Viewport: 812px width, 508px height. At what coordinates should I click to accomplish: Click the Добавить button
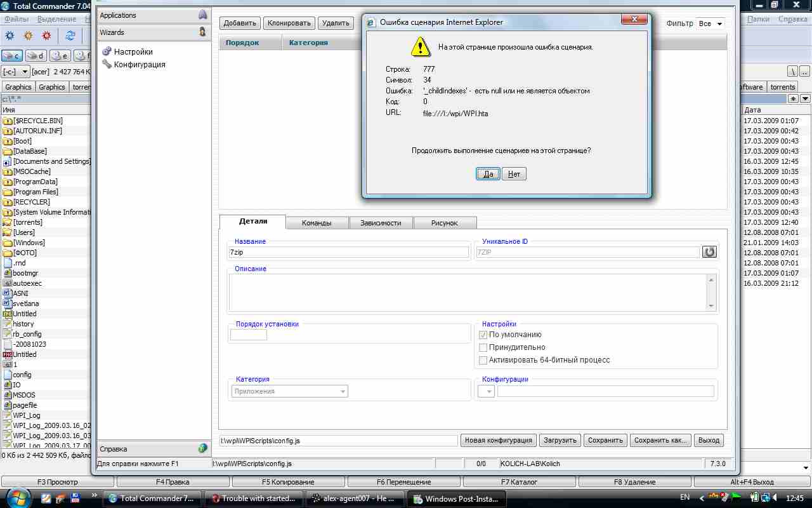point(240,23)
